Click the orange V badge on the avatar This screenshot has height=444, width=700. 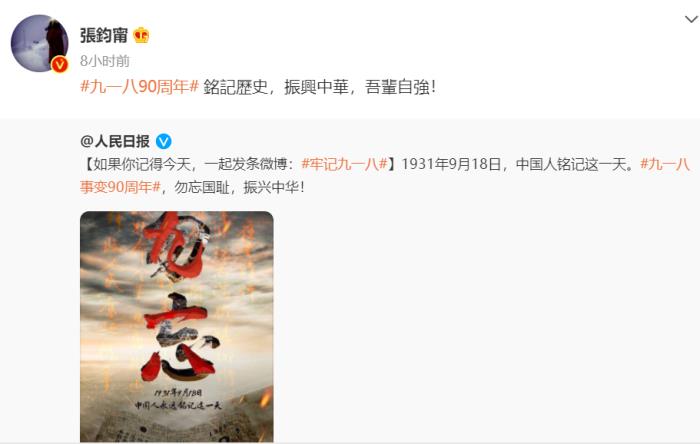[60, 65]
